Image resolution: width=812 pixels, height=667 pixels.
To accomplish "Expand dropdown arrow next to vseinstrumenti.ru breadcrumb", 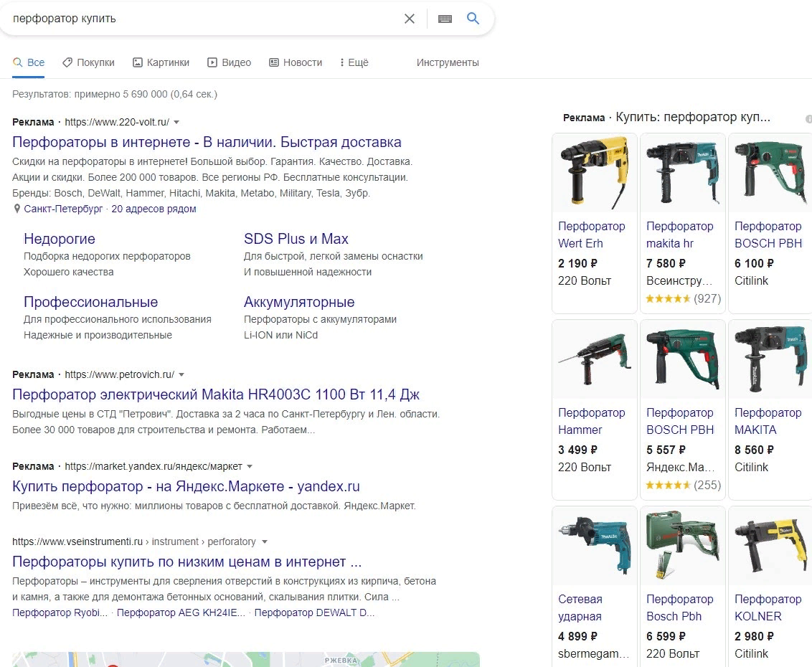I will click(265, 541).
